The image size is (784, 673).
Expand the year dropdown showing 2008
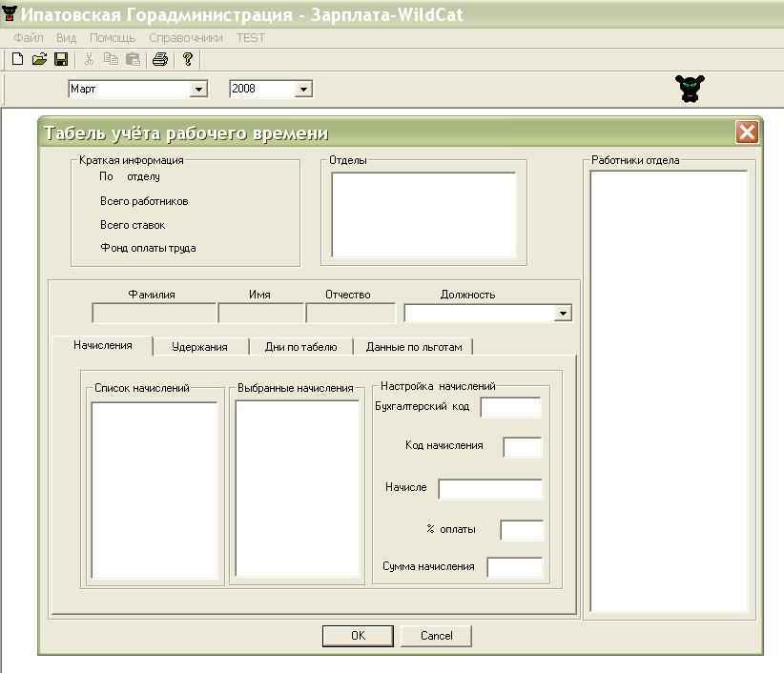coord(303,90)
